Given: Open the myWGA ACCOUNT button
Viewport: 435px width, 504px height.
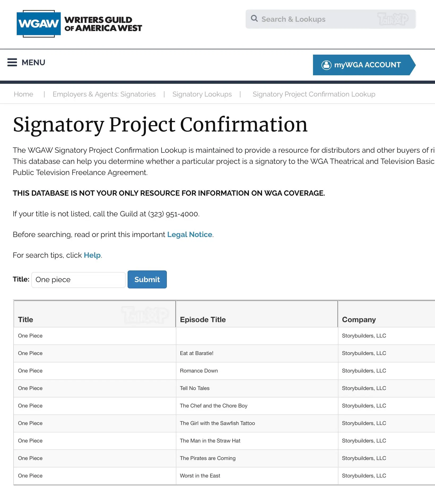Looking at the screenshot, I should 364,65.
